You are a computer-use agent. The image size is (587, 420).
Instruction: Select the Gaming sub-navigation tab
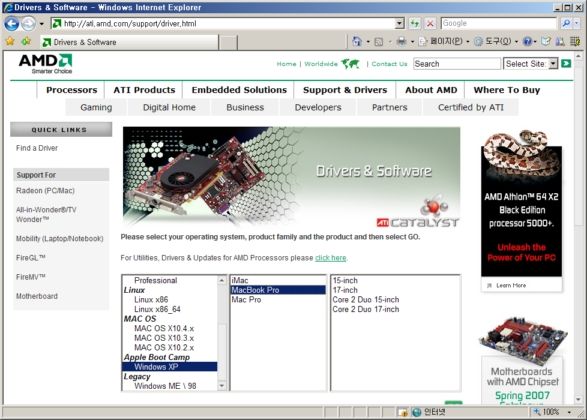tap(96, 107)
